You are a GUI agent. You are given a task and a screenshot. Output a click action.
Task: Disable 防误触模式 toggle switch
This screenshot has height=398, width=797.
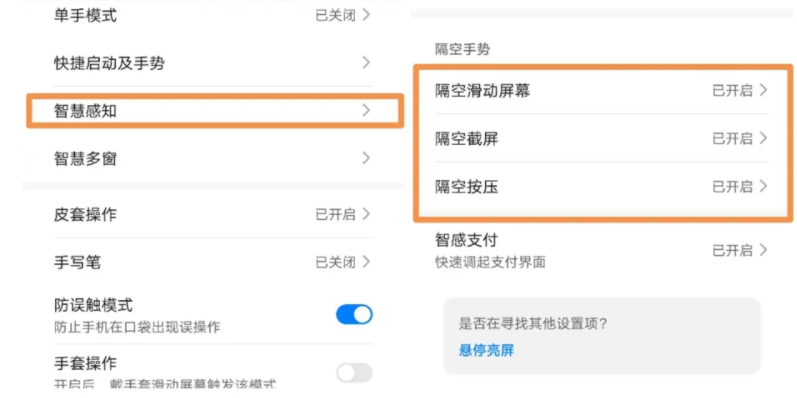pyautogui.click(x=354, y=315)
